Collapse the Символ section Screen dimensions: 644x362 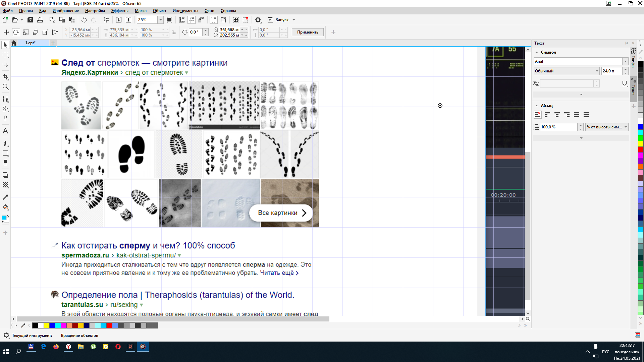[x=537, y=52]
